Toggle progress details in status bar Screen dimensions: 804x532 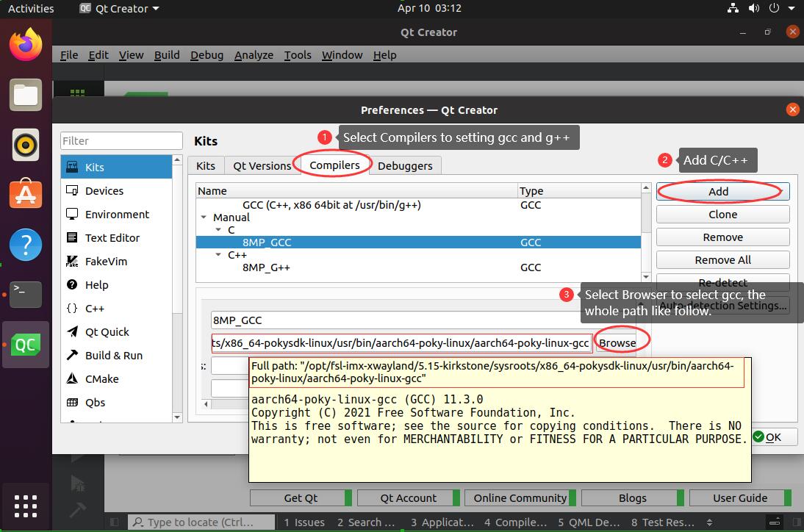(775, 522)
